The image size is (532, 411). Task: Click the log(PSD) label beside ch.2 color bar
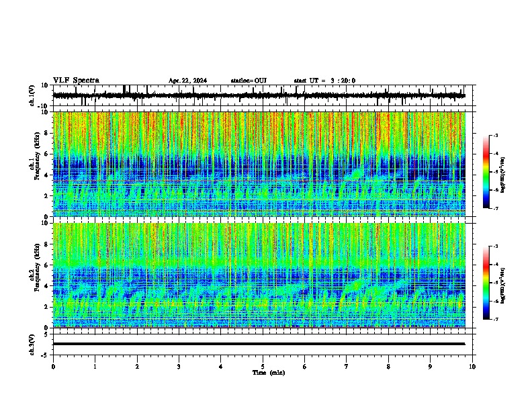[x=502, y=285]
